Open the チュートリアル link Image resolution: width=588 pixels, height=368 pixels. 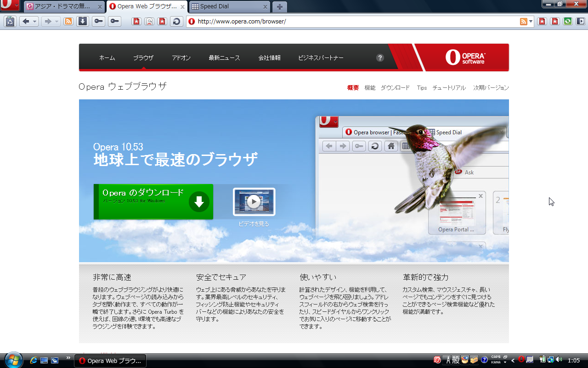pyautogui.click(x=449, y=88)
